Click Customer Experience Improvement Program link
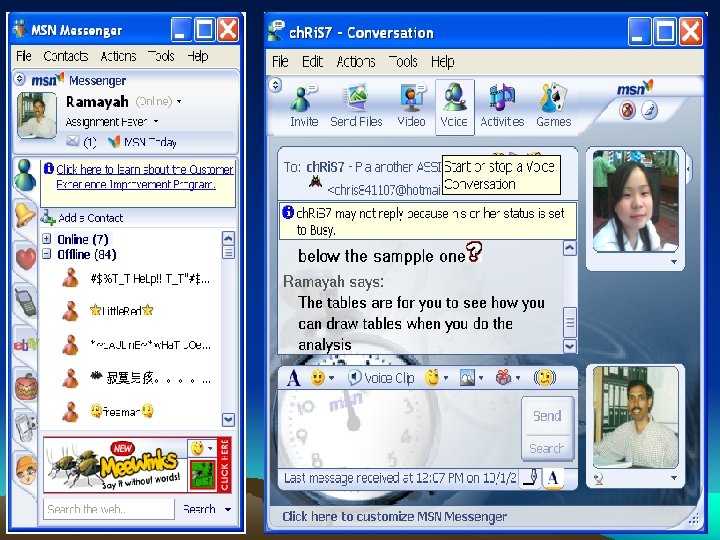The height and width of the screenshot is (540, 720). point(145,177)
